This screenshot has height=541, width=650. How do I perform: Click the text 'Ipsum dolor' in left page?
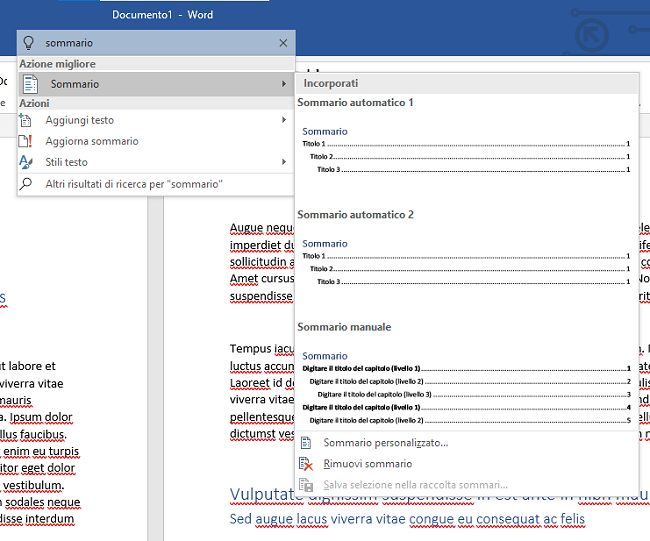pos(41,417)
